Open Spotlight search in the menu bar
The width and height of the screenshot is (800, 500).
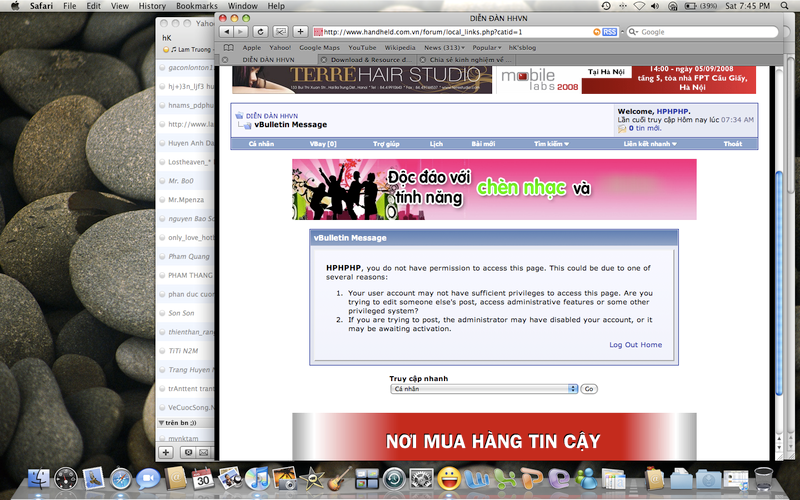pos(784,6)
